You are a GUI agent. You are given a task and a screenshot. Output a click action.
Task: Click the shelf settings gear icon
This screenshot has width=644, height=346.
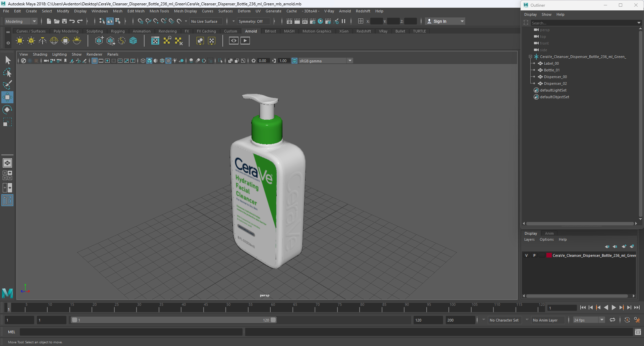point(8,43)
